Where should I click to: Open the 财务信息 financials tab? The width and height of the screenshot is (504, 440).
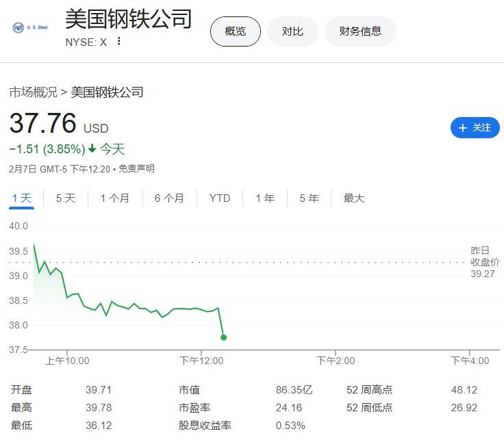360,31
